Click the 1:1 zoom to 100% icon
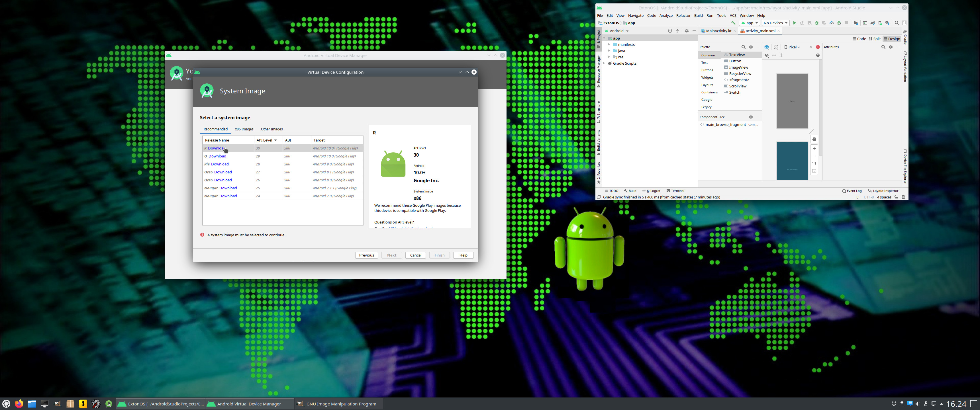The image size is (980, 410). click(814, 163)
